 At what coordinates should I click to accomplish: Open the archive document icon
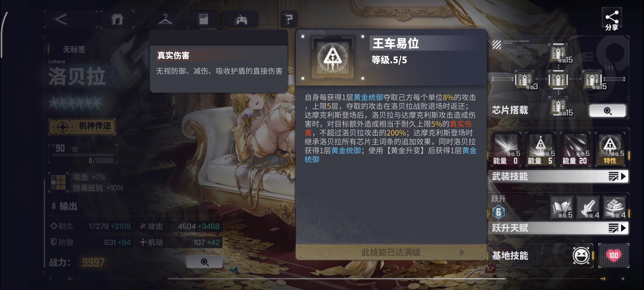coord(203,19)
